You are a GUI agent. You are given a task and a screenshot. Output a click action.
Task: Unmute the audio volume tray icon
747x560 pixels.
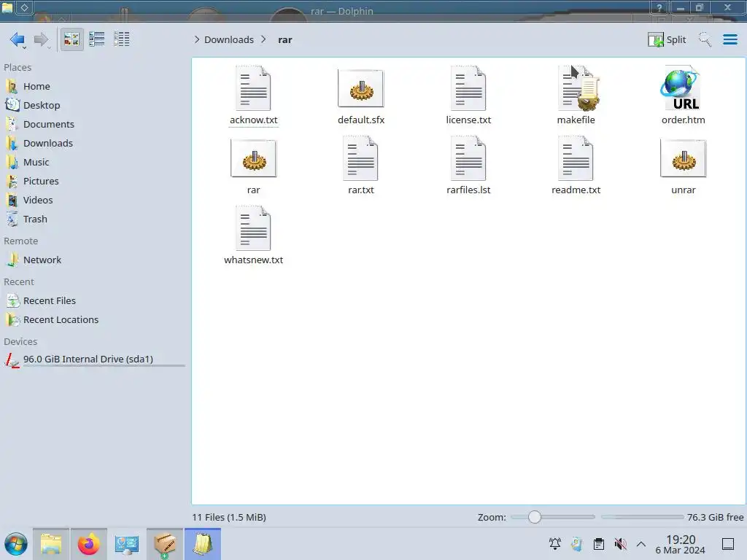620,544
